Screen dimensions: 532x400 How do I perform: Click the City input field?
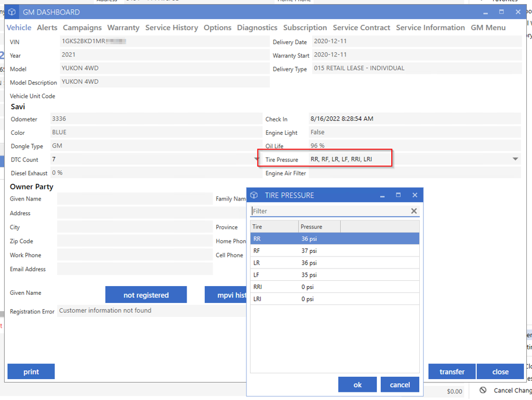coord(135,227)
